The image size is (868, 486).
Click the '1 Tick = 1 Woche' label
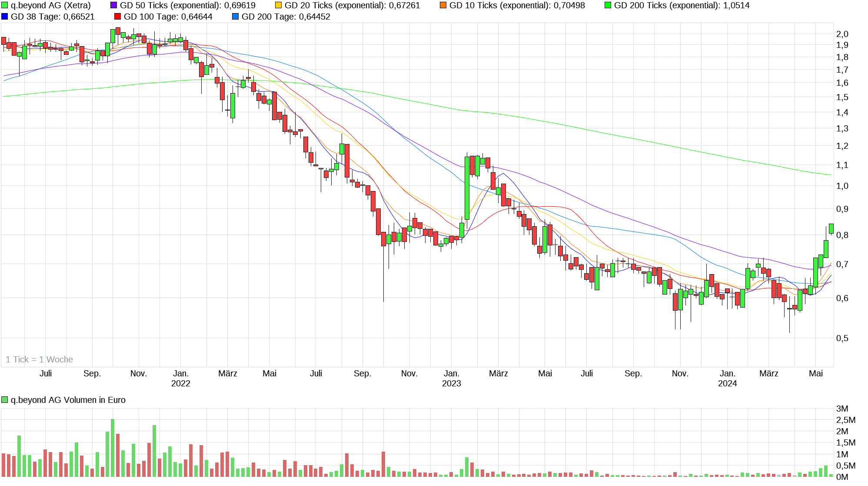coord(39,359)
